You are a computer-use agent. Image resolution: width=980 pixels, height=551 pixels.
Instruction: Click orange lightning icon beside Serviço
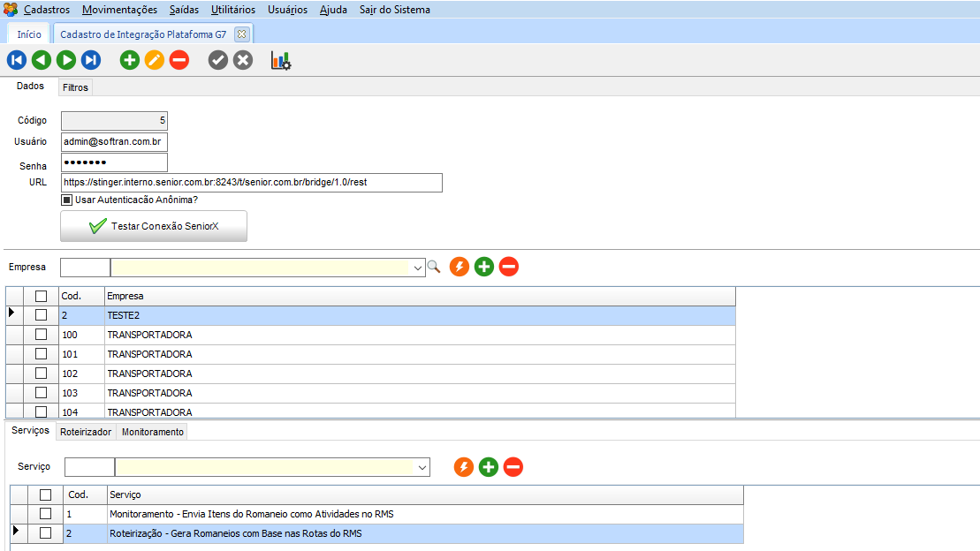(x=464, y=466)
